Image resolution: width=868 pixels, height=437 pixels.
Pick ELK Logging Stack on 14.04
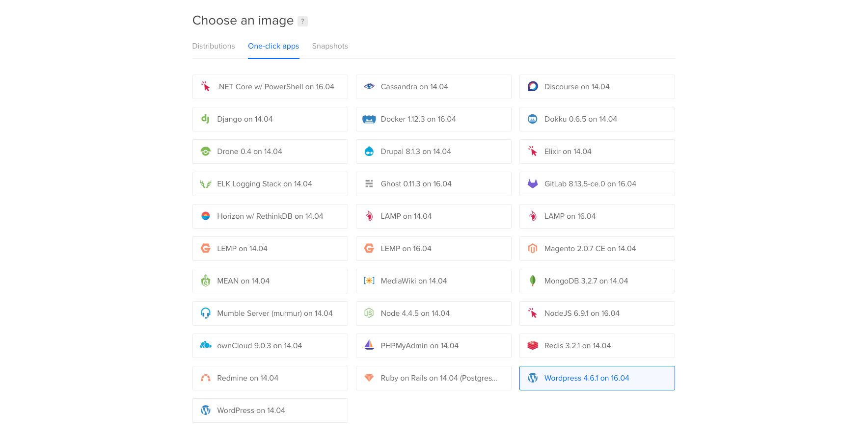(x=270, y=184)
